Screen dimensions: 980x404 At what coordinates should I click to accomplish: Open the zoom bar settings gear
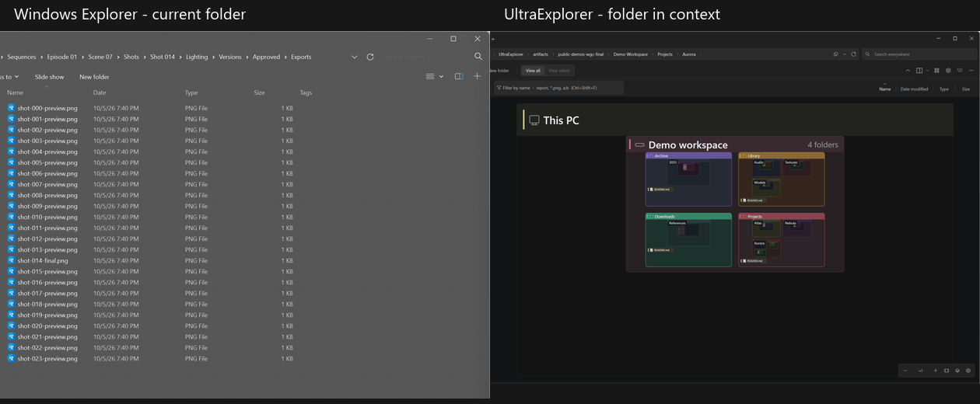[968, 371]
